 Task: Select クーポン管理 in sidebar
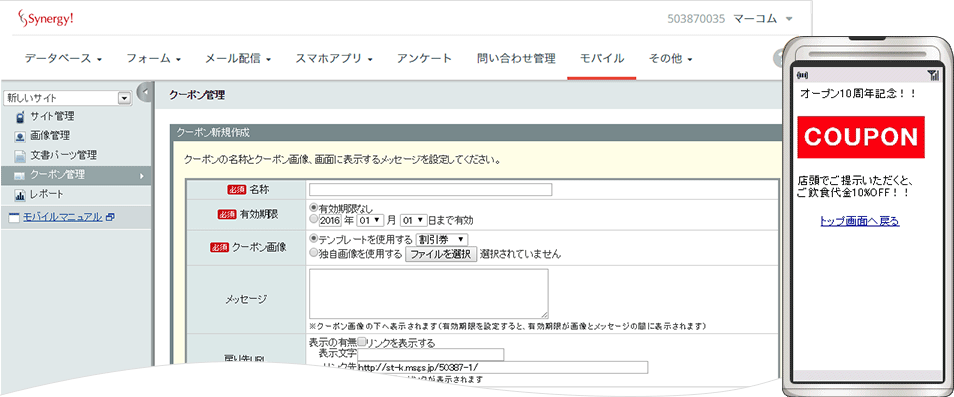[75, 175]
